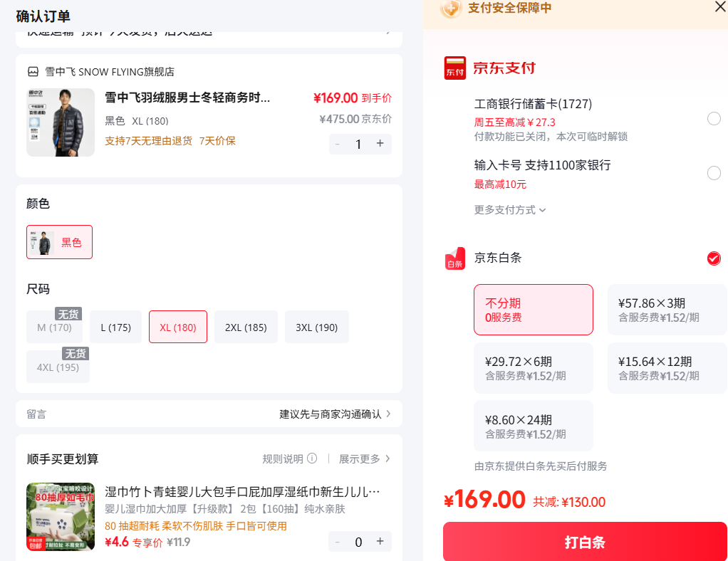Increase the down jacket quantity with plus
Viewport: 728px width, 561px height.
point(380,143)
